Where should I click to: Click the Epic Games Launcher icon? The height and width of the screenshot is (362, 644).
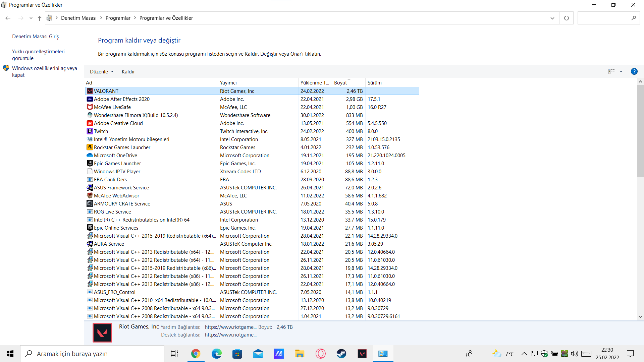[90, 163]
